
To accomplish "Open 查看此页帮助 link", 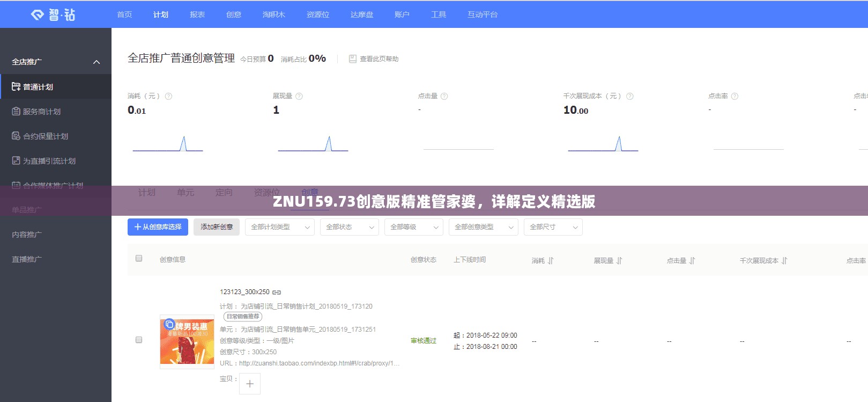I will pos(379,59).
